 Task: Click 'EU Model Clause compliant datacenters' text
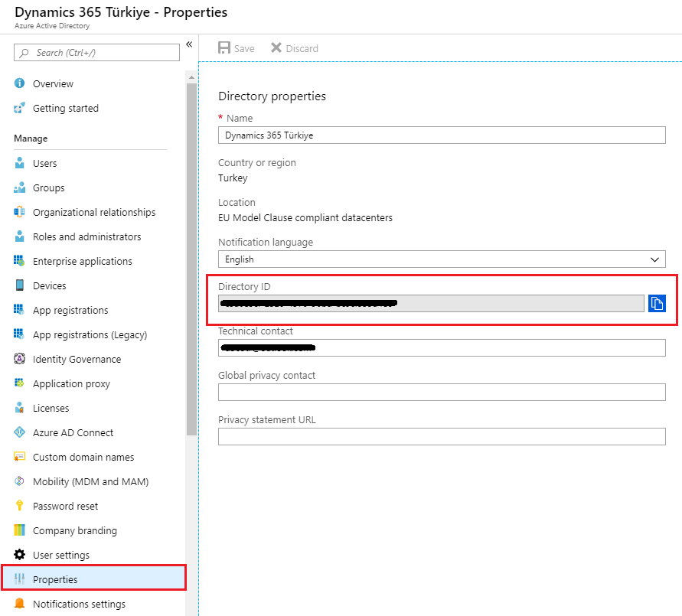(305, 217)
